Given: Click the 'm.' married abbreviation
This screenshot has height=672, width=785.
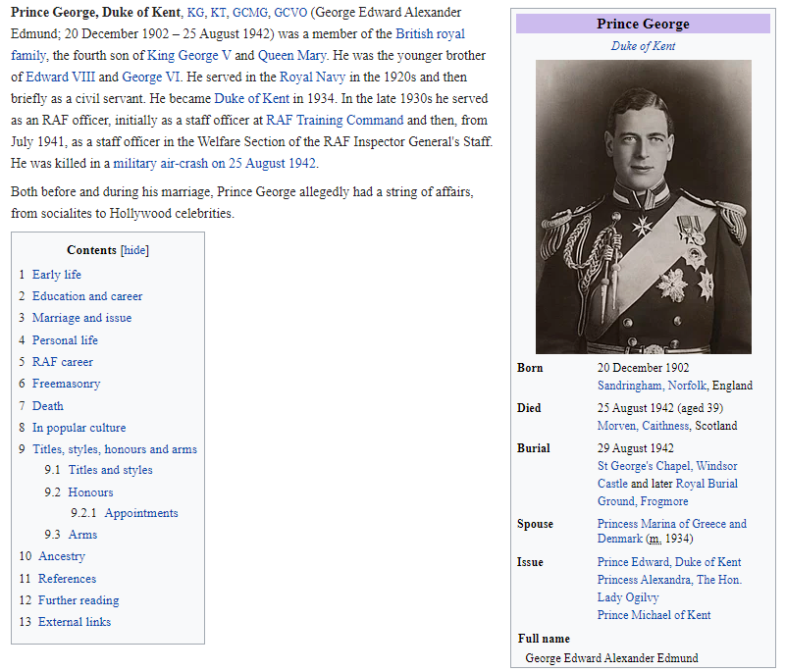Looking at the screenshot, I should [x=655, y=540].
